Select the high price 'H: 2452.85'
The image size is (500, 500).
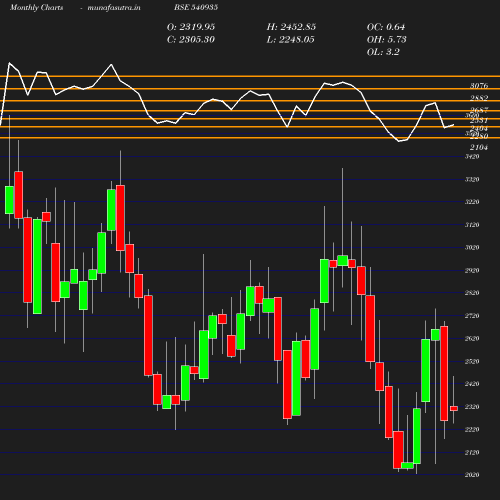tap(291, 27)
